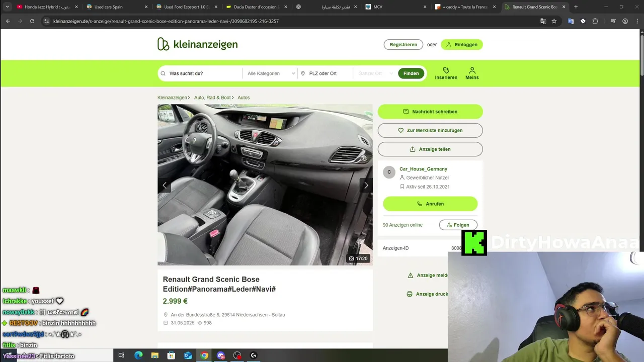This screenshot has height=362, width=644.
Task: Switch to Dacia Duster d'occasion tab
Action: pos(256,7)
